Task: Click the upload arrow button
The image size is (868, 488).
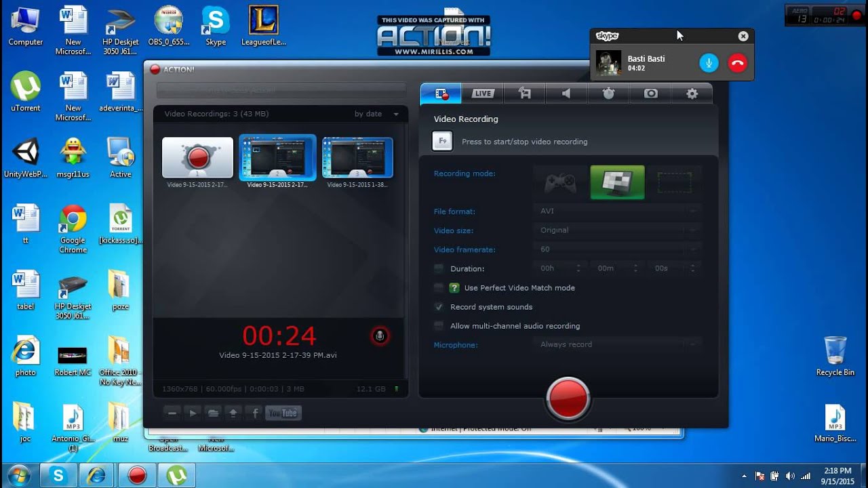Action: click(234, 413)
